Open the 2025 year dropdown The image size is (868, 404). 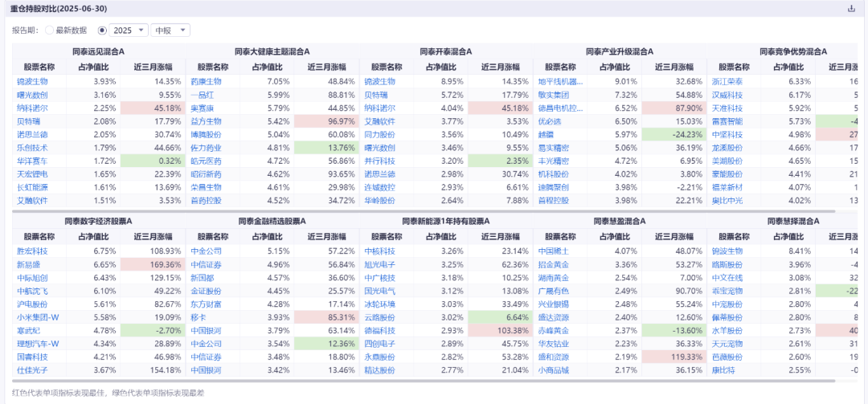(129, 30)
